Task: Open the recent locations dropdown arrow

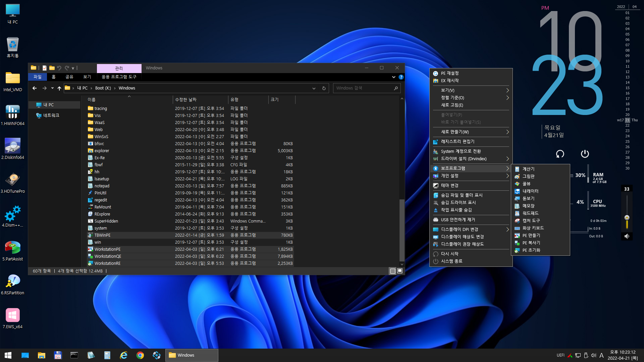Action: (x=52, y=88)
